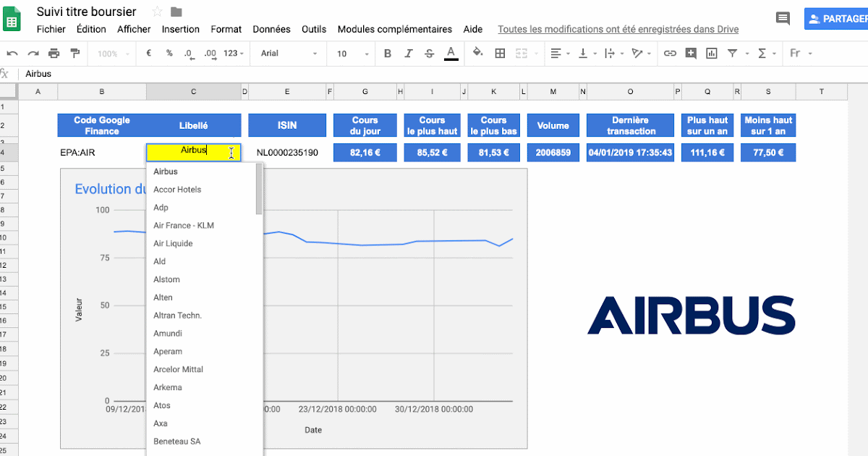Open input tools Fr dropdown
This screenshot has width=868, height=456.
[801, 54]
